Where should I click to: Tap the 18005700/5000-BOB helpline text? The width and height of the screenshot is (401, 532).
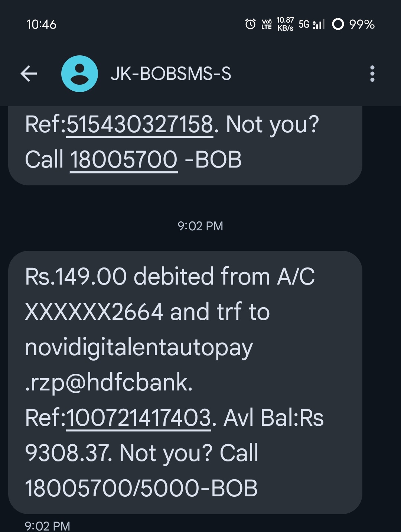[141, 488]
